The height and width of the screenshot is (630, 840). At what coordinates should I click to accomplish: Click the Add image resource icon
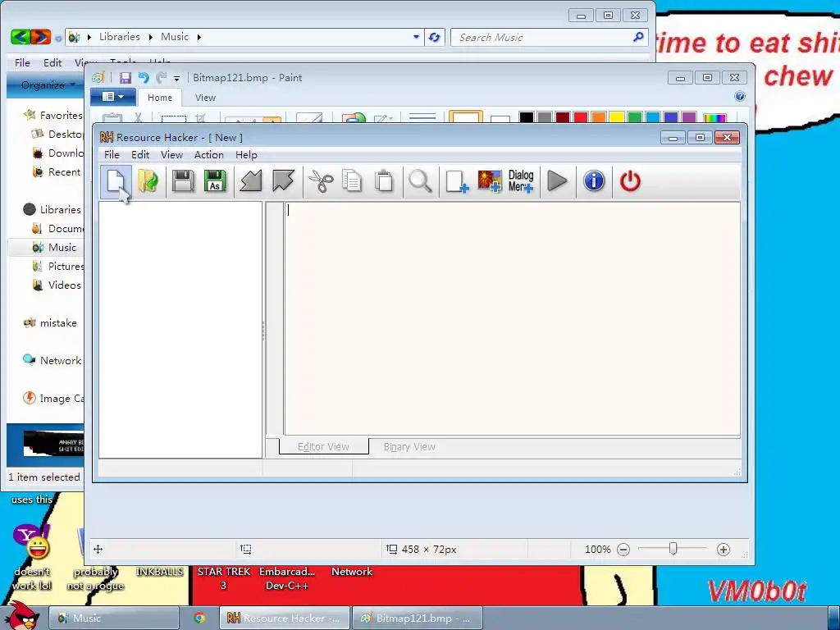point(490,181)
